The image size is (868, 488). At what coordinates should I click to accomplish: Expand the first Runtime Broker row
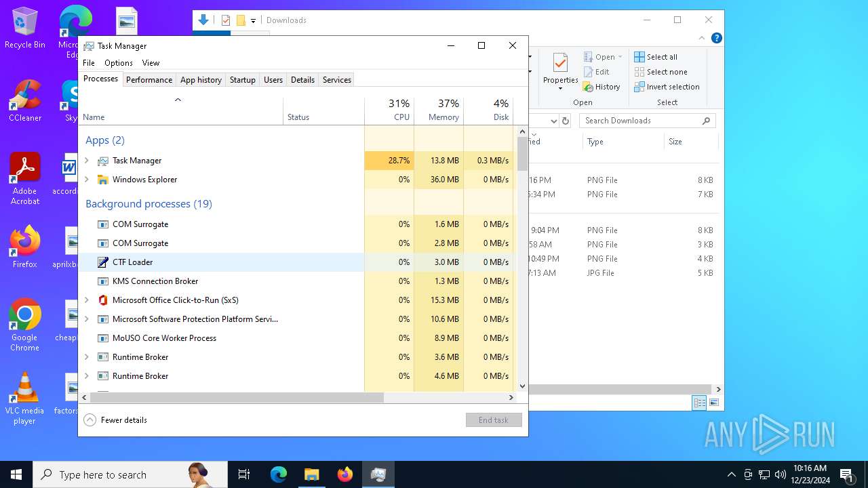click(87, 357)
